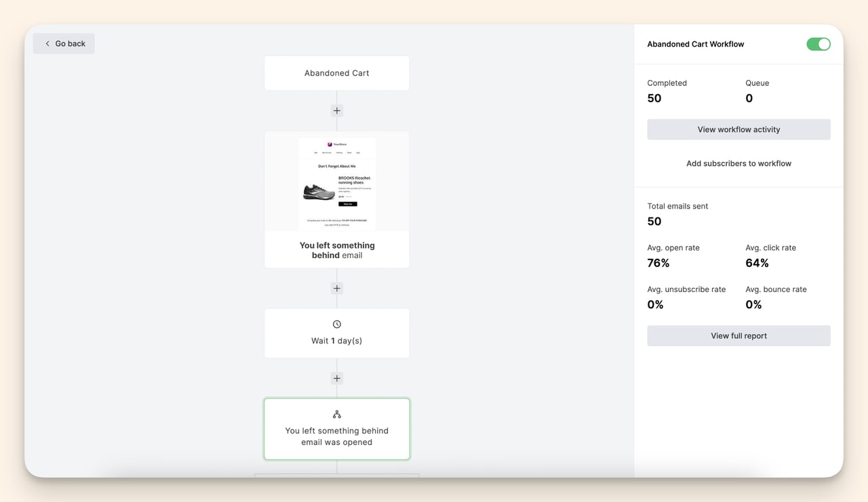Click Add subscribers to workflow link
868x502 pixels.
click(x=739, y=163)
